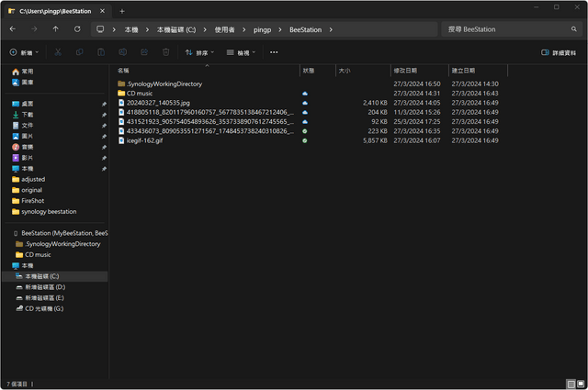Image resolution: width=588 pixels, height=390 pixels.
Task: Expand chevron after local disk (C:) breadcrumb
Action: click(205, 29)
